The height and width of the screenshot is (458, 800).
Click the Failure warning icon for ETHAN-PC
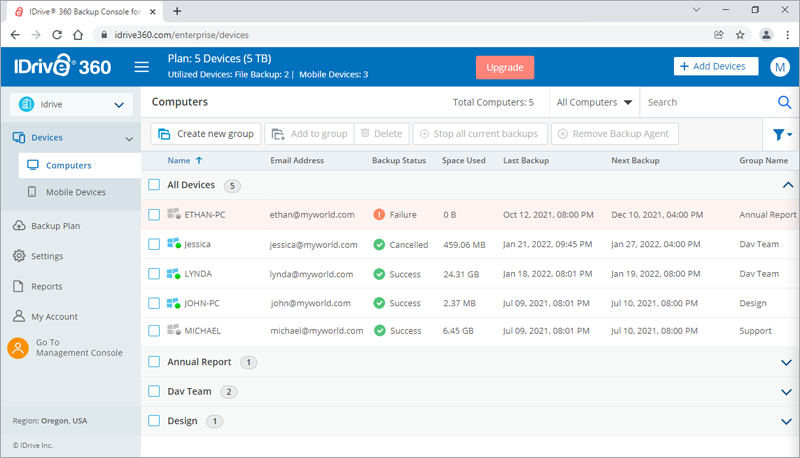click(x=379, y=214)
